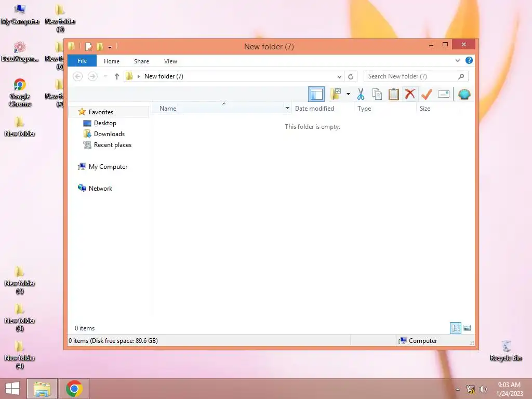Switch to Large icons view in status bar
The image size is (532, 399).
tap(467, 328)
